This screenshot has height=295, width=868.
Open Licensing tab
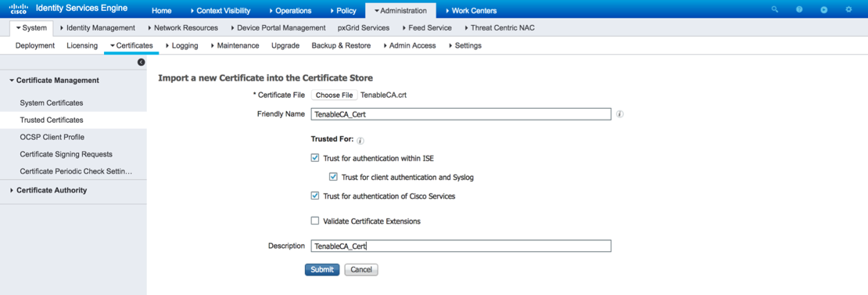[x=82, y=45]
